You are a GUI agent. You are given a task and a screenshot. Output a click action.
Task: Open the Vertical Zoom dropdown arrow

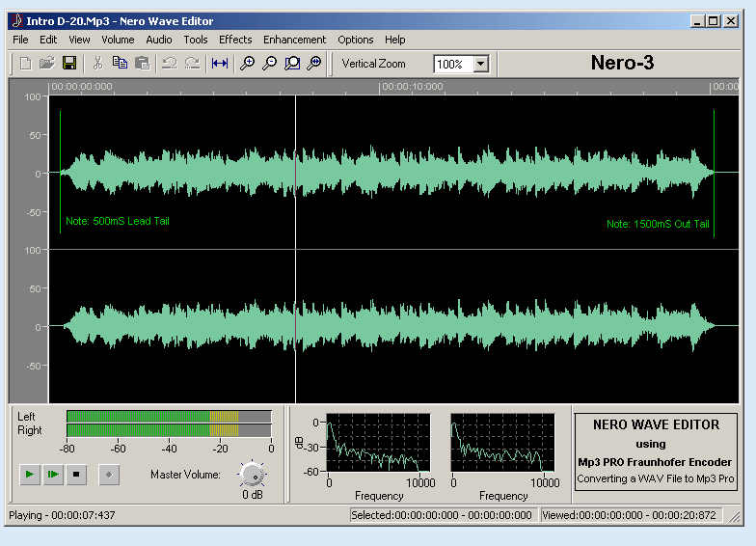tap(480, 64)
